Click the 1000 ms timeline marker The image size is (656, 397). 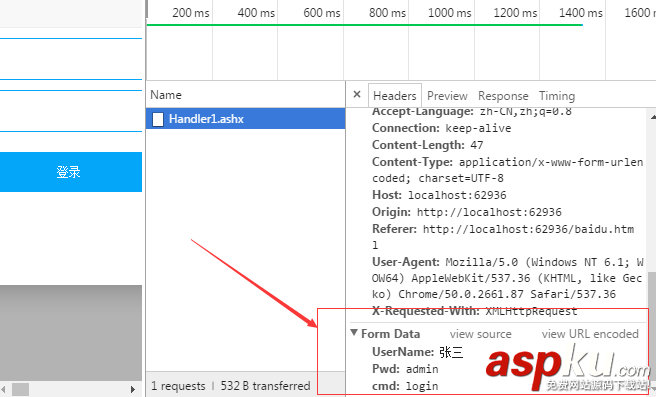coord(449,13)
